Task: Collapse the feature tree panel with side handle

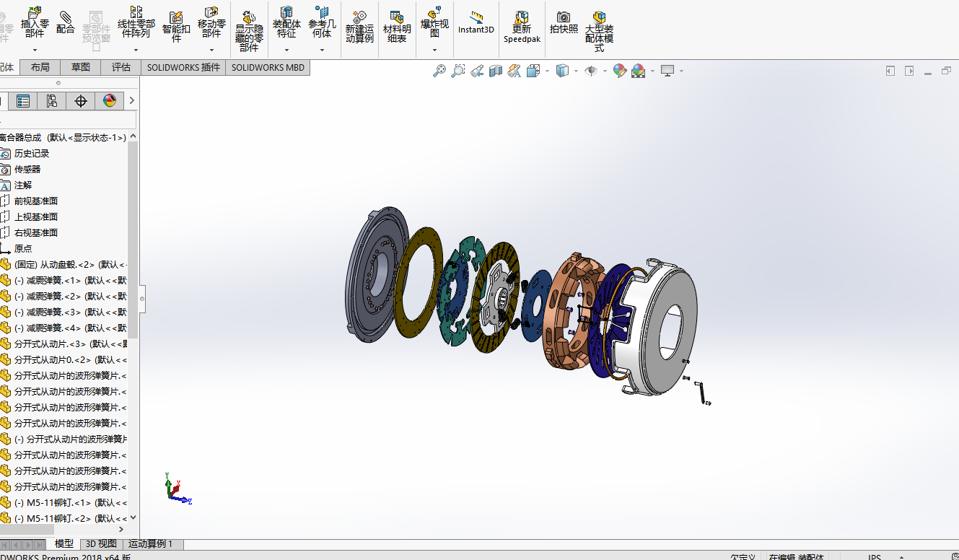Action: [x=142, y=298]
